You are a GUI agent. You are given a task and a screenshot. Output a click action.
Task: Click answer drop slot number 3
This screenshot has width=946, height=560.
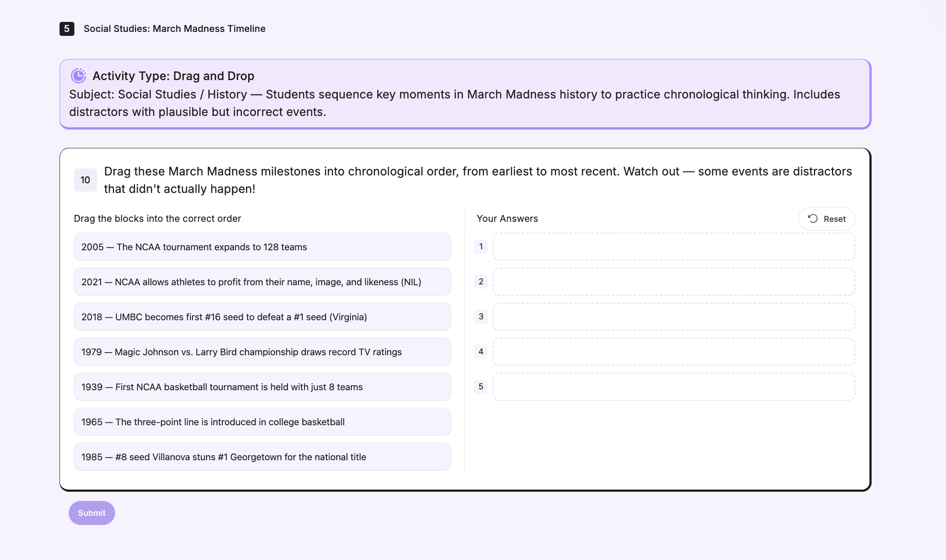[673, 317]
